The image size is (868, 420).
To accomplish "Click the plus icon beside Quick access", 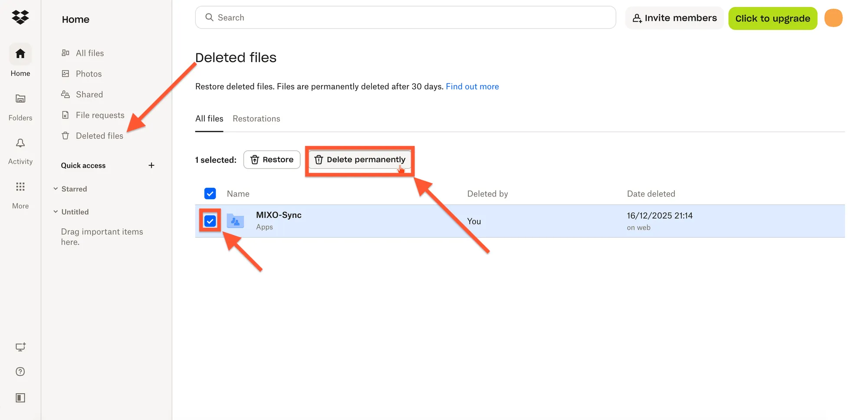I will click(151, 165).
